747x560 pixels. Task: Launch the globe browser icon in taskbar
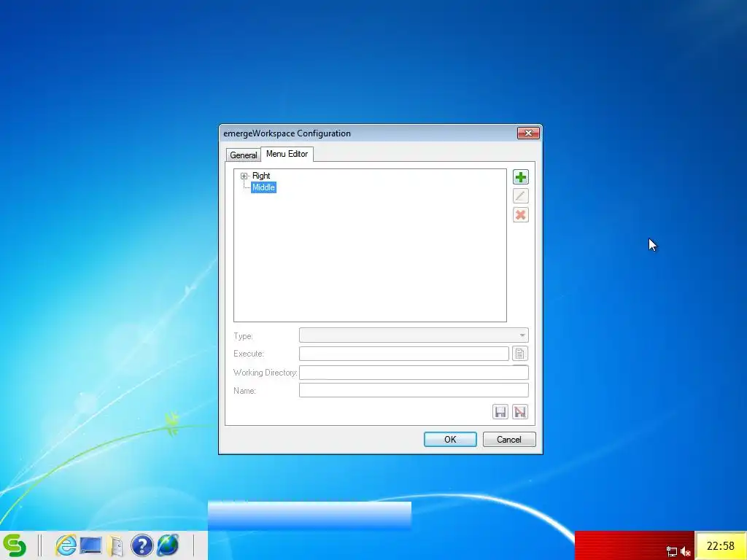168,545
